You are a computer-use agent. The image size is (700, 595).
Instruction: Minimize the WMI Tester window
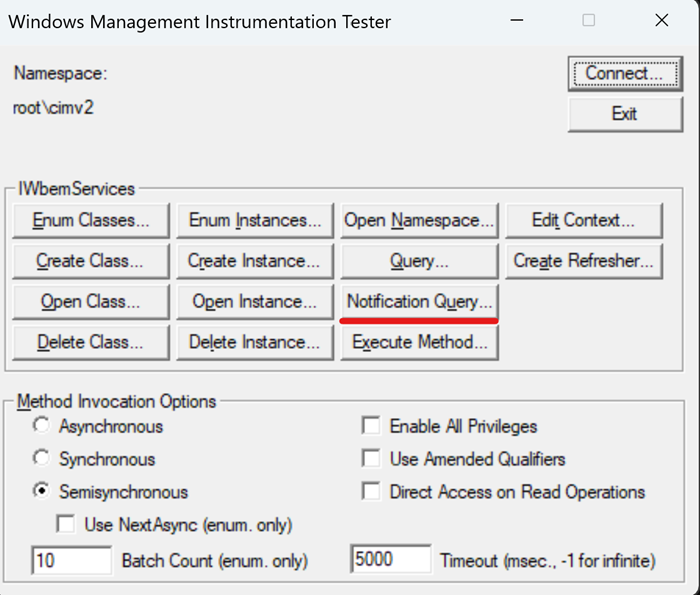(517, 21)
